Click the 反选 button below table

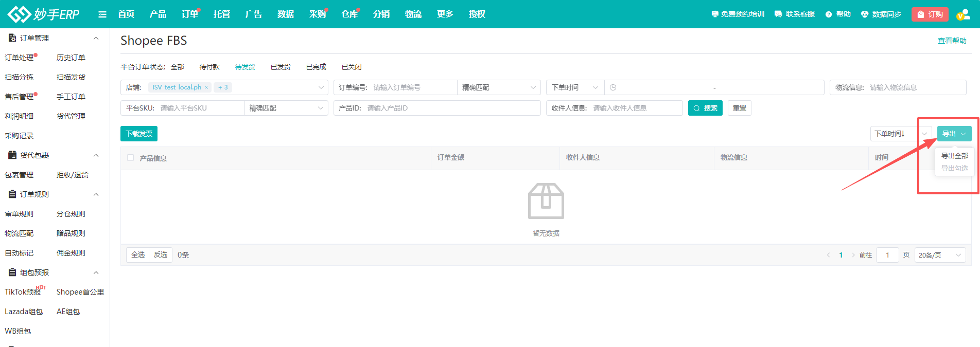(x=161, y=255)
